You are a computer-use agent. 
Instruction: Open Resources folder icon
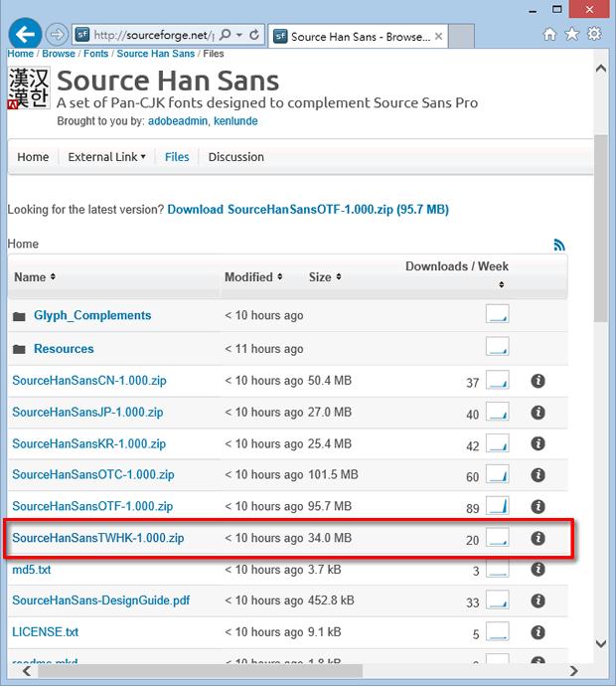pyautogui.click(x=19, y=349)
